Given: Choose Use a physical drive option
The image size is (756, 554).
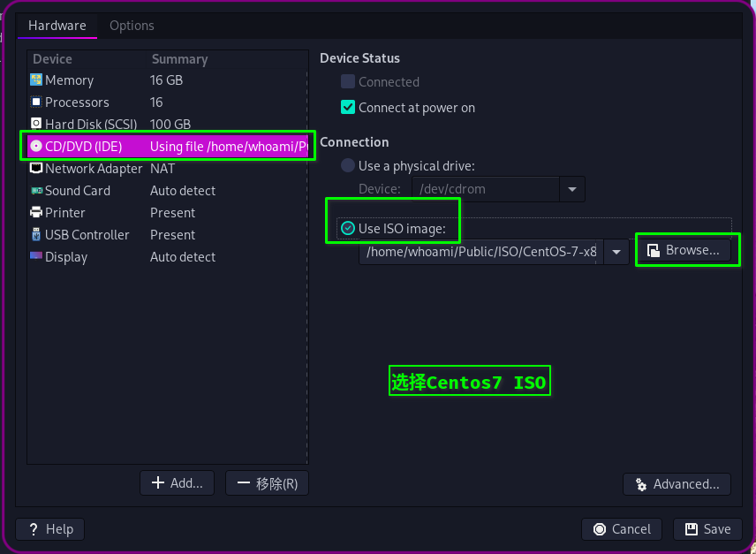Looking at the screenshot, I should tap(348, 166).
